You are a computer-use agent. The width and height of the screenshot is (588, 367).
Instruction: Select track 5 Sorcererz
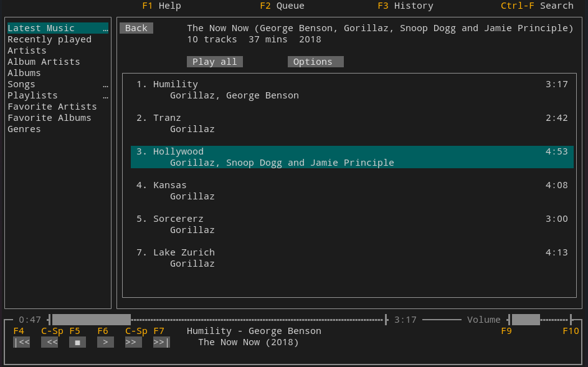click(352, 224)
